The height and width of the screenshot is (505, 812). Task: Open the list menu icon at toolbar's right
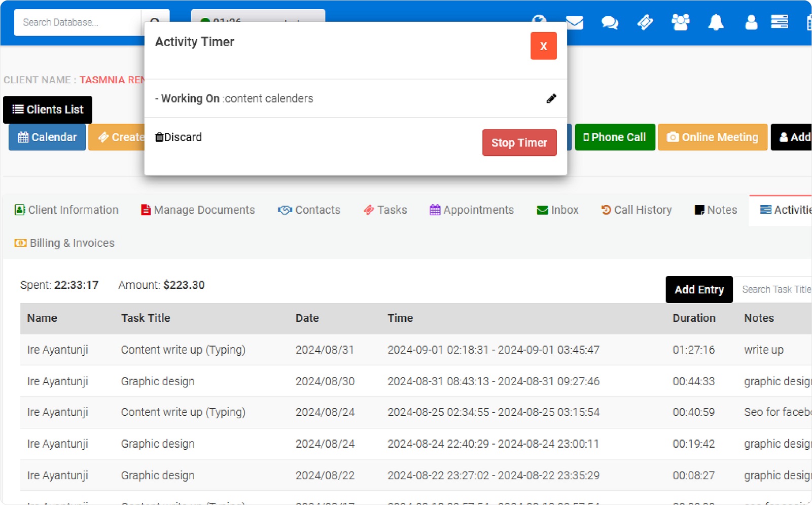[780, 22]
